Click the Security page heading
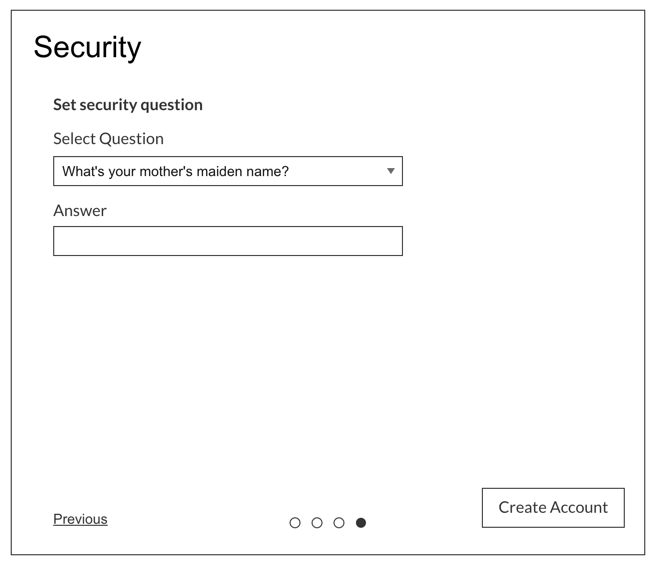 87,47
